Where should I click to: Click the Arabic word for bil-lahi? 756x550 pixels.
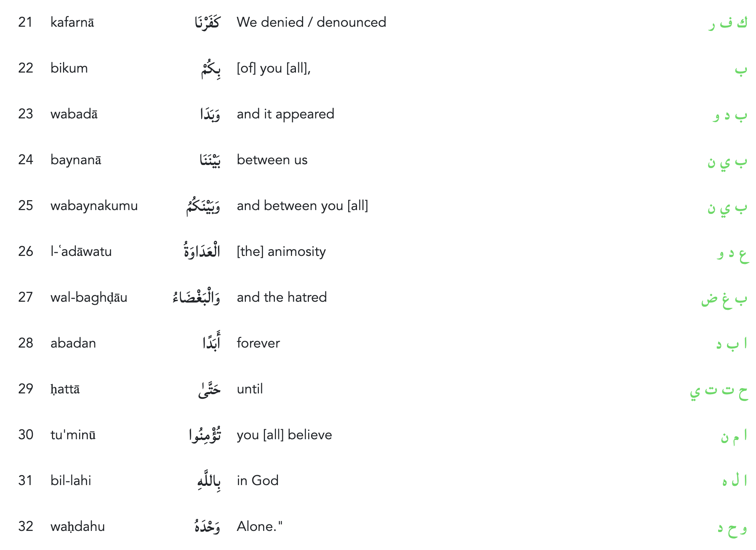[x=209, y=481]
